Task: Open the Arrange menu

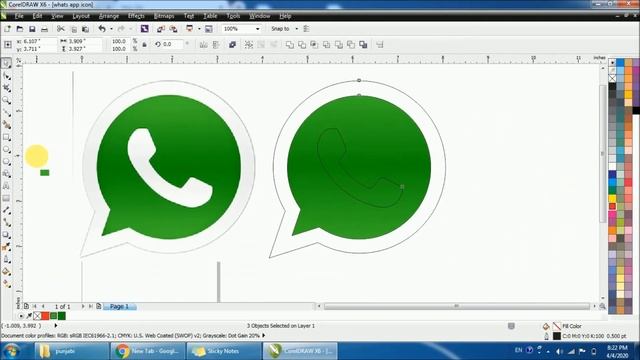Action: tap(109, 16)
